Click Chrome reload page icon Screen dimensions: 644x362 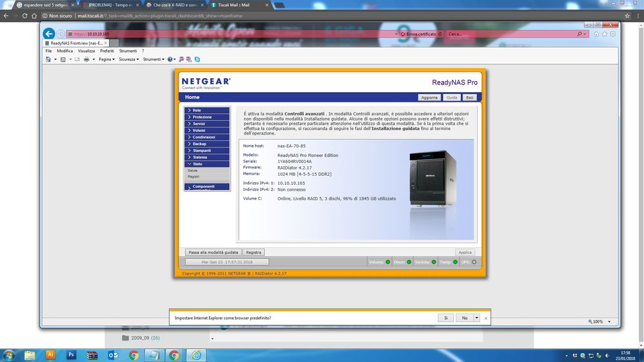pyautogui.click(x=24, y=15)
